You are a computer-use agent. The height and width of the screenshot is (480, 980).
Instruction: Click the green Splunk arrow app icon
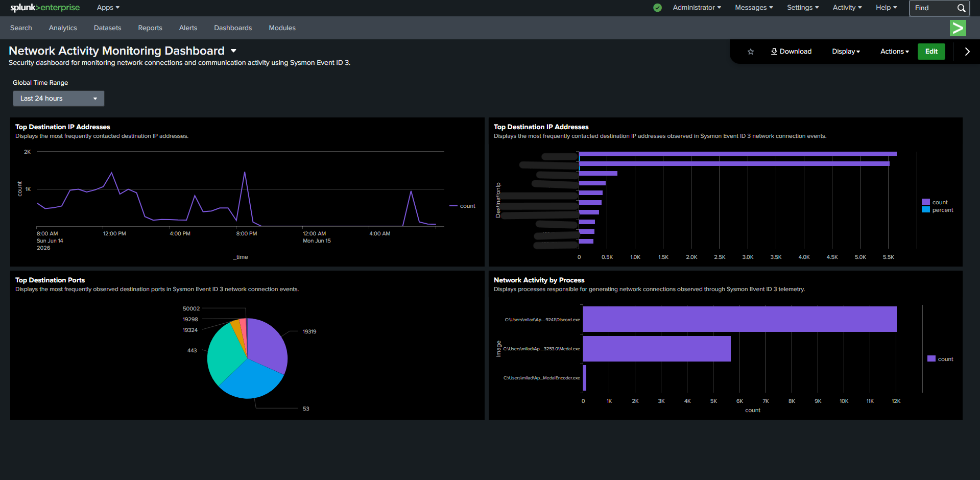tap(958, 28)
